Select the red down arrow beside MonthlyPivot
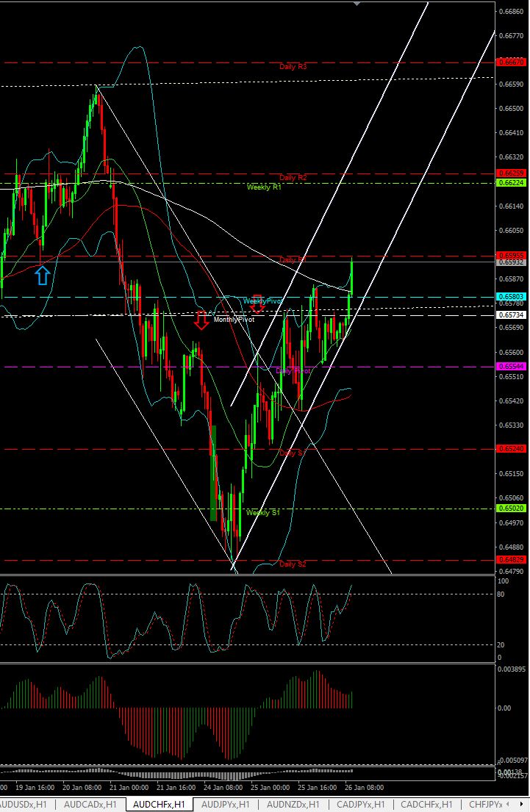The image size is (530, 812). point(201,320)
